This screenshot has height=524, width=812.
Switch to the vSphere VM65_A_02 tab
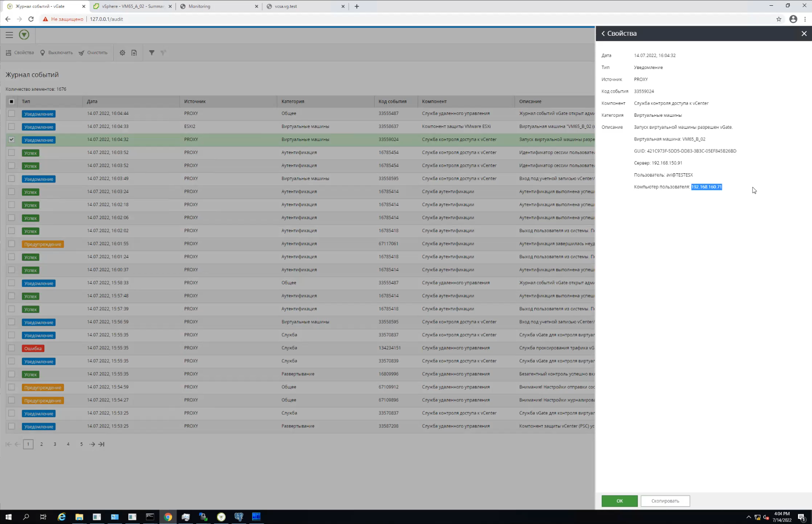pyautogui.click(x=132, y=6)
